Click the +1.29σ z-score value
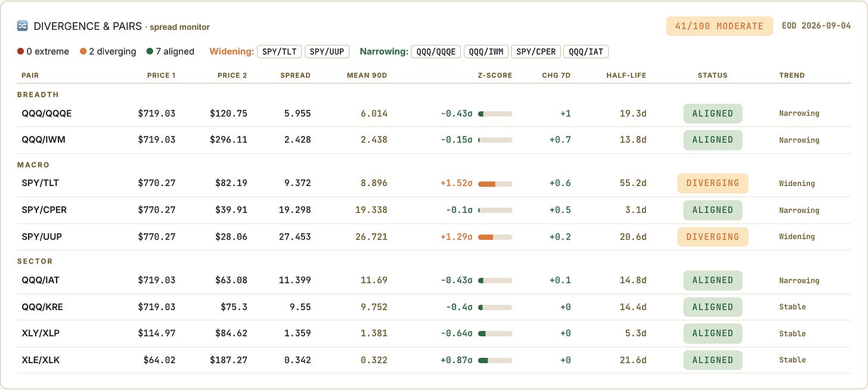The width and height of the screenshot is (868, 390). click(457, 237)
